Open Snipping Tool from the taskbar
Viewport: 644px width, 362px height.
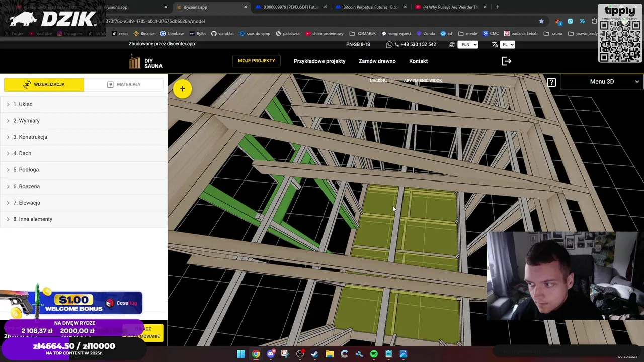[285, 354]
